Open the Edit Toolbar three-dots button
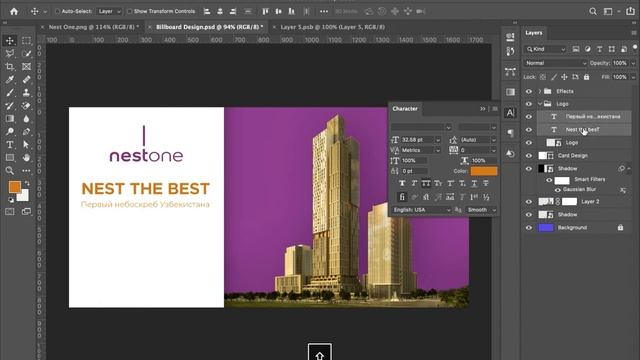 point(27,171)
